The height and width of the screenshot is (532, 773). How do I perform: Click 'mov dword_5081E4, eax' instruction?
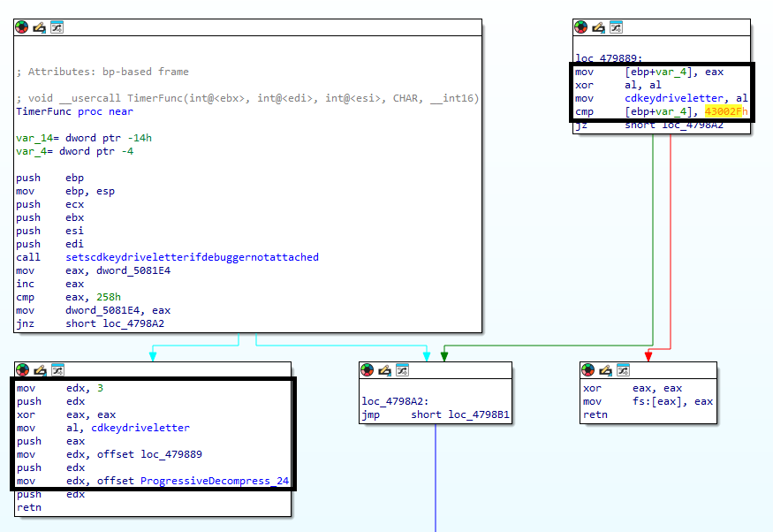point(93,310)
